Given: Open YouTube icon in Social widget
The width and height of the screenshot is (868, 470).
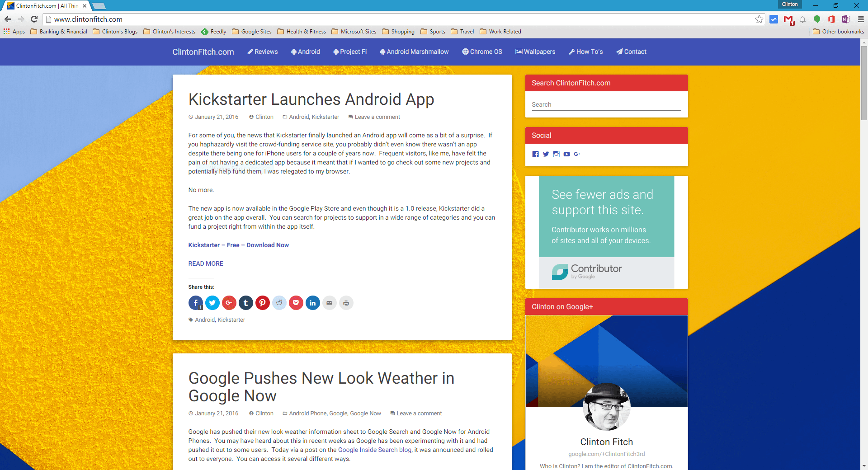Looking at the screenshot, I should tap(566, 154).
